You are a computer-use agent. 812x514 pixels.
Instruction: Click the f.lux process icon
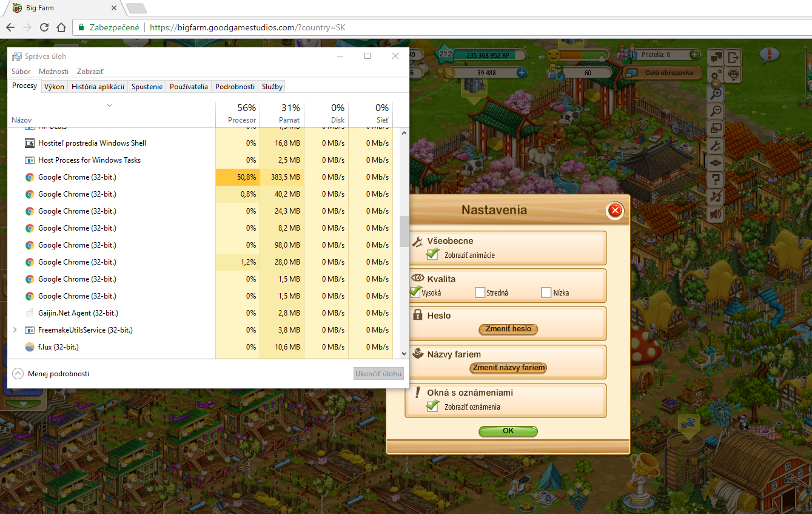click(30, 347)
